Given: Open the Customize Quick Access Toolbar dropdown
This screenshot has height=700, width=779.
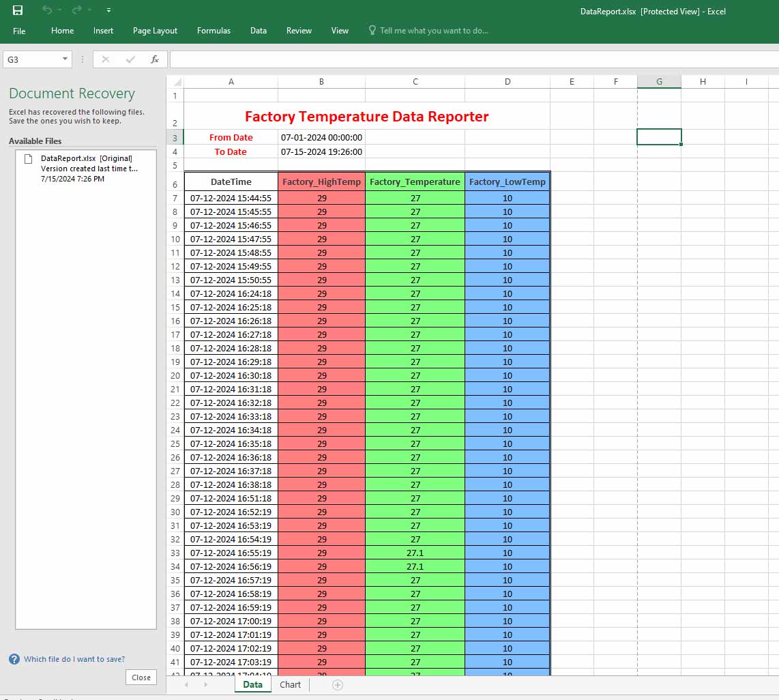Looking at the screenshot, I should [x=109, y=10].
